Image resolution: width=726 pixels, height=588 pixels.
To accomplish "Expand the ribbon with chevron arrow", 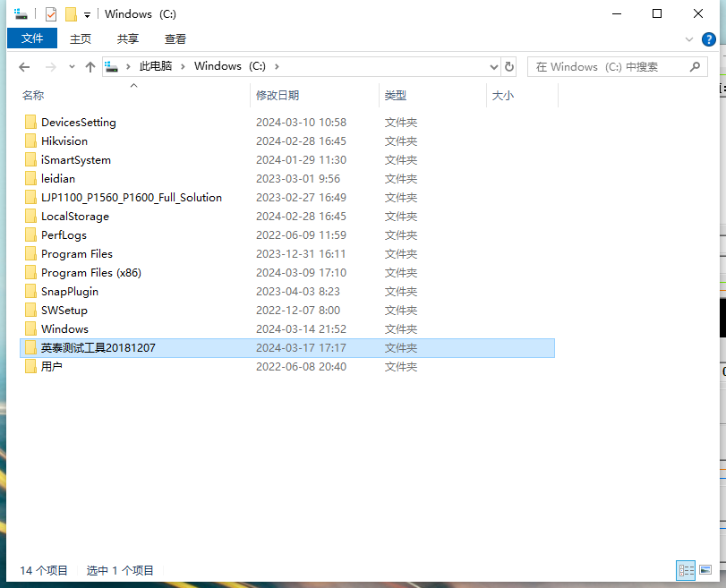I will click(689, 39).
